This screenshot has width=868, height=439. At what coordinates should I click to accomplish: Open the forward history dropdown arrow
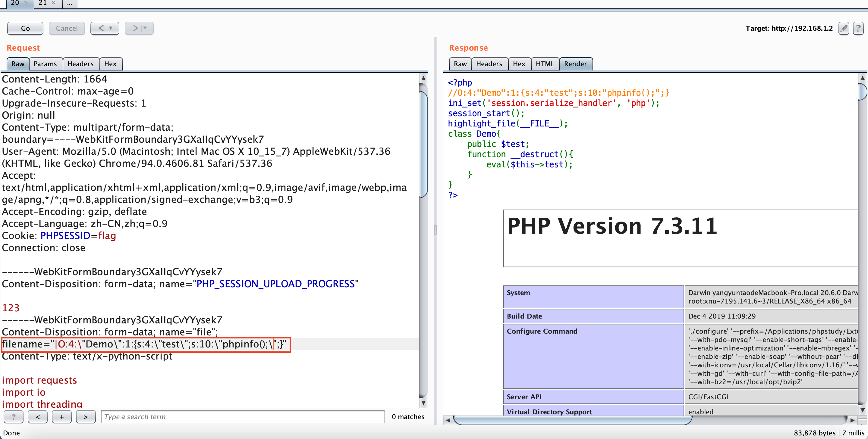pos(145,28)
